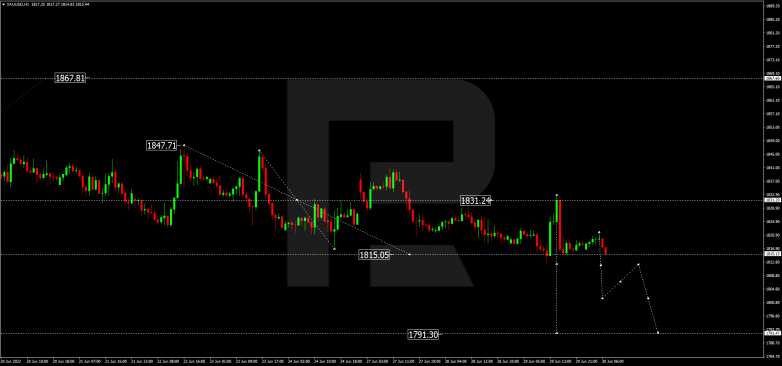Click the 30 Jun 06:00 time label
Viewport: 782px width, 366px height.
[613, 361]
